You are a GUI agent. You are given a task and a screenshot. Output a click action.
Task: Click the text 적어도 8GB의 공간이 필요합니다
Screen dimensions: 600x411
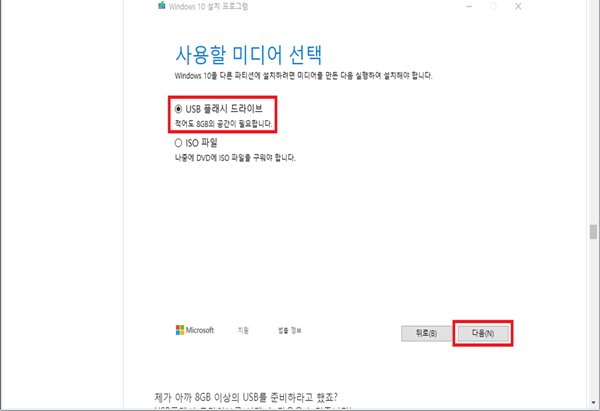click(x=224, y=124)
